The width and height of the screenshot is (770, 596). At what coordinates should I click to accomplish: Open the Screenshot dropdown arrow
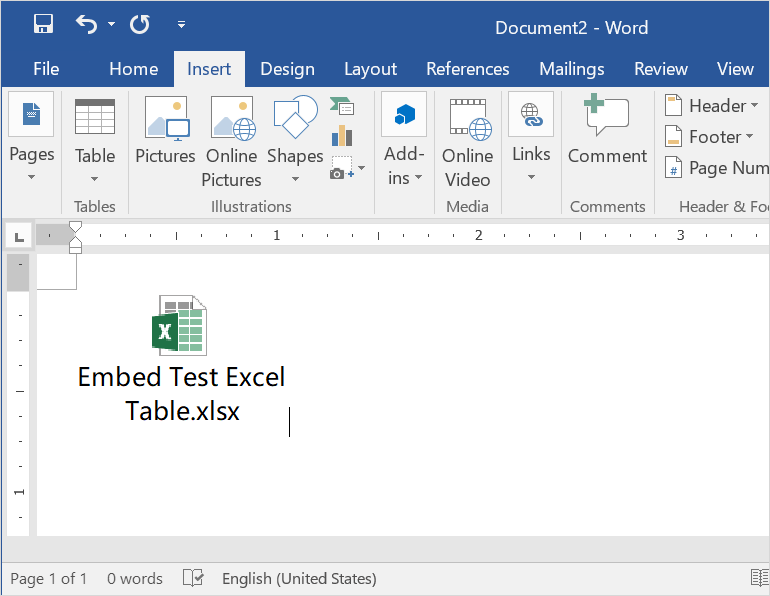pos(361,168)
